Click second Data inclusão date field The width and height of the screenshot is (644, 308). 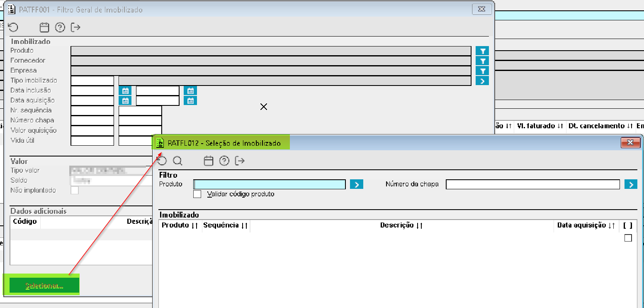coord(158,90)
